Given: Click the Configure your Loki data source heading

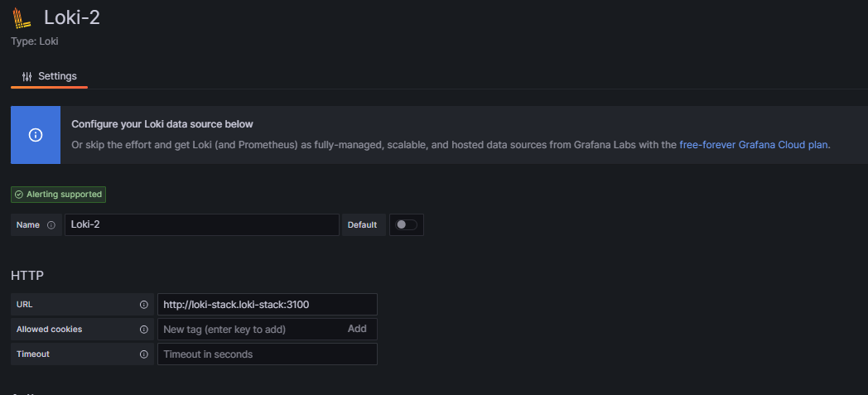Looking at the screenshot, I should (162, 124).
